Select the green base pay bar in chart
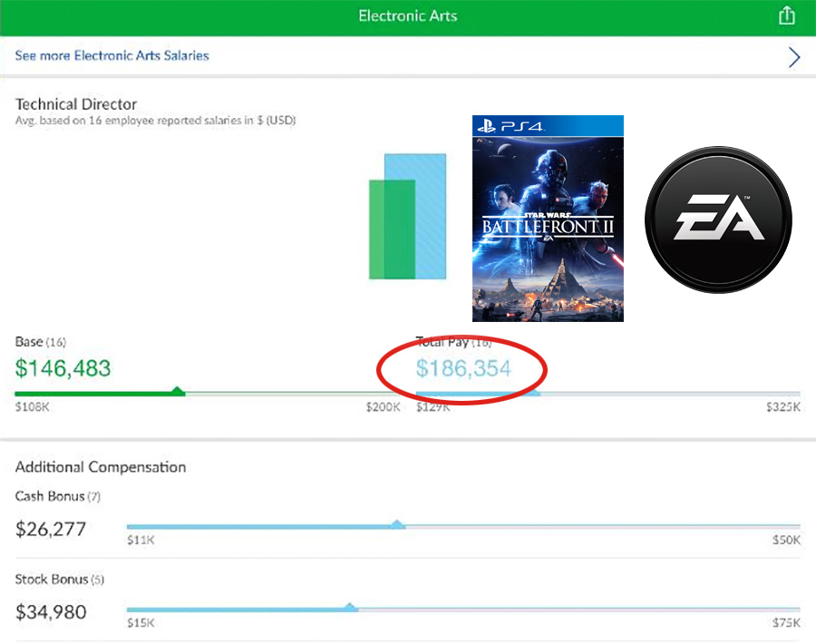Screen dimensions: 816x644 [392, 229]
